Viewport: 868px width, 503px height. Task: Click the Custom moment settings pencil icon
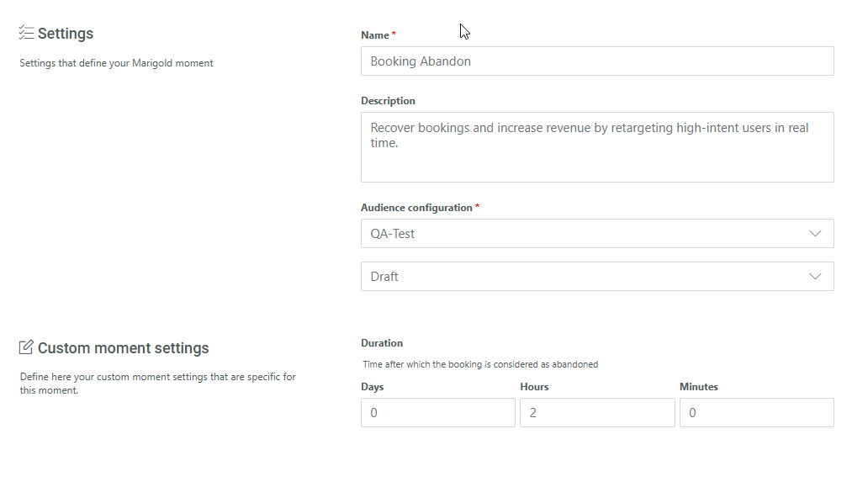click(26, 347)
